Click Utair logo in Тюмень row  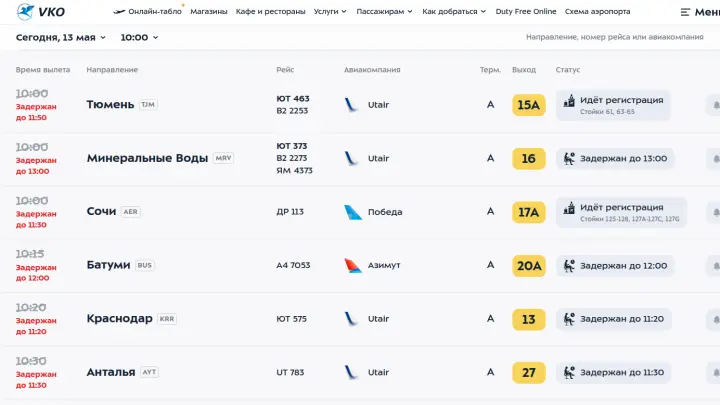pyautogui.click(x=351, y=105)
